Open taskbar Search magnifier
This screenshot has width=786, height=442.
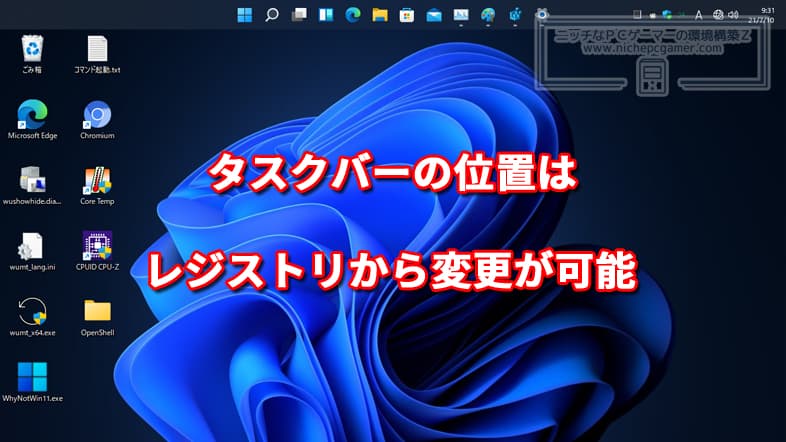(272, 15)
